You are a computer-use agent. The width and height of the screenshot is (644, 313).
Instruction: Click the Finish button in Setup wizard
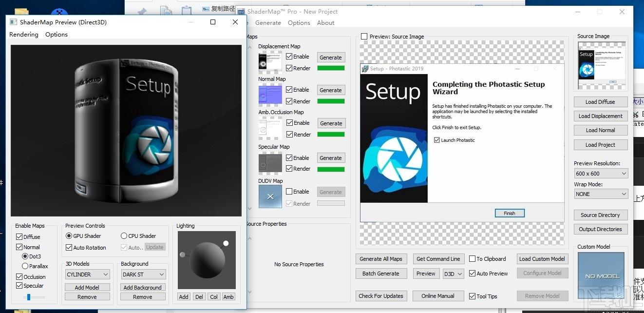point(510,213)
